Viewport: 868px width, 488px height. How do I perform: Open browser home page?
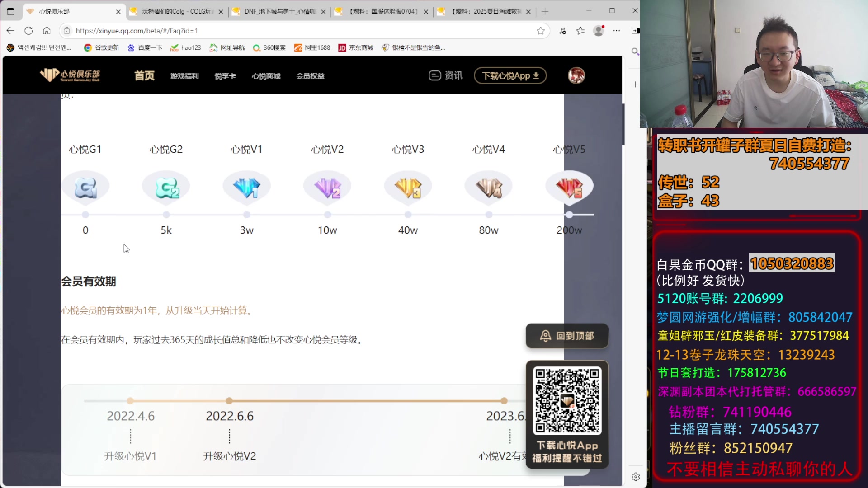point(47,31)
